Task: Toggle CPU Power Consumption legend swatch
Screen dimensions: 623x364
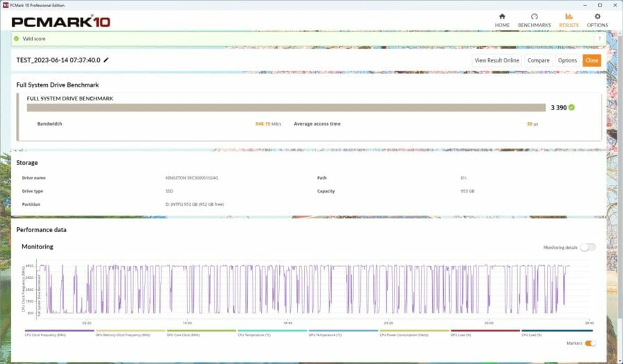Action: (414, 331)
